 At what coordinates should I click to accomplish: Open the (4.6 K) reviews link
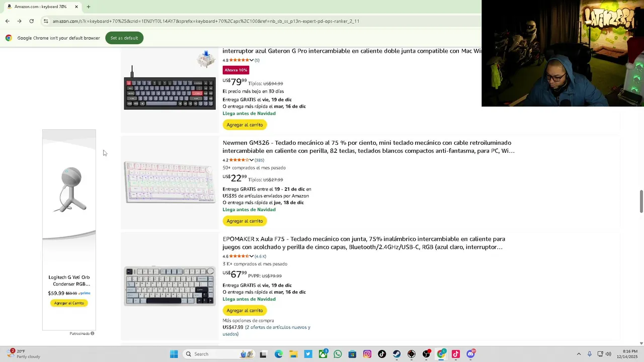260,256
